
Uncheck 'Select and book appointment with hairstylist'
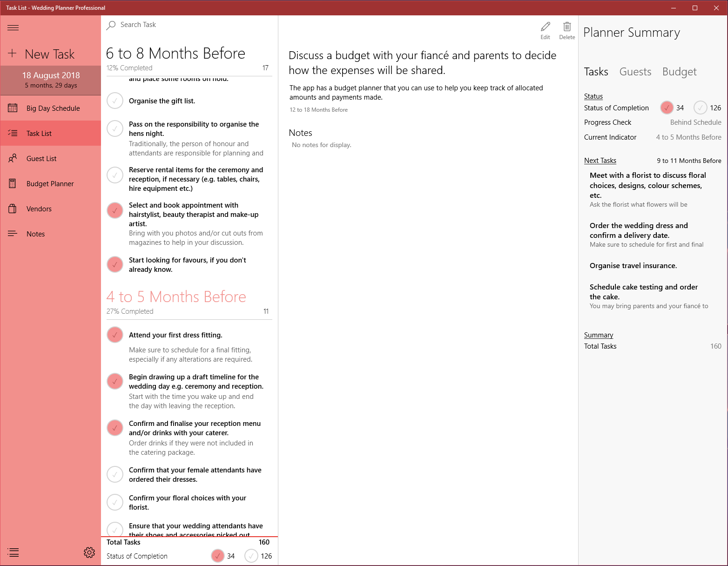[x=115, y=210]
